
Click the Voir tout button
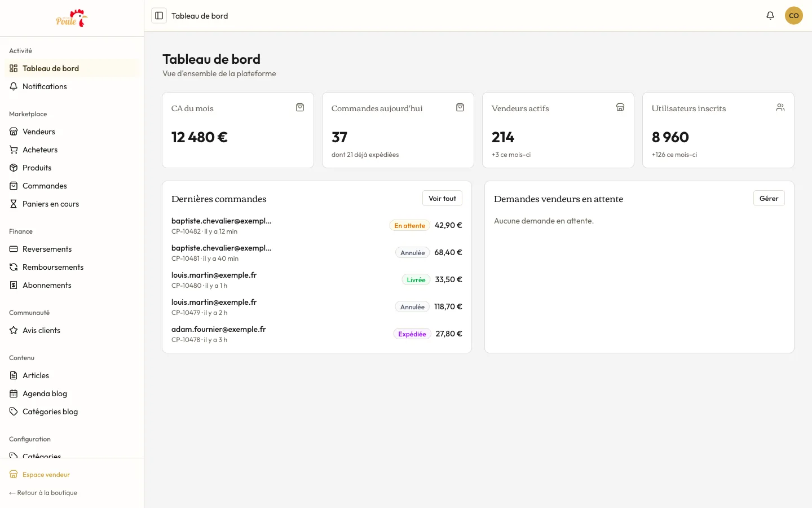[x=442, y=198]
